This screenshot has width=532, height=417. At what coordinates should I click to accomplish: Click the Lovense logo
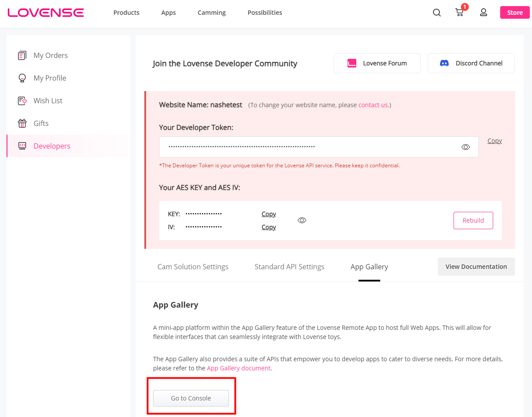[x=46, y=13]
